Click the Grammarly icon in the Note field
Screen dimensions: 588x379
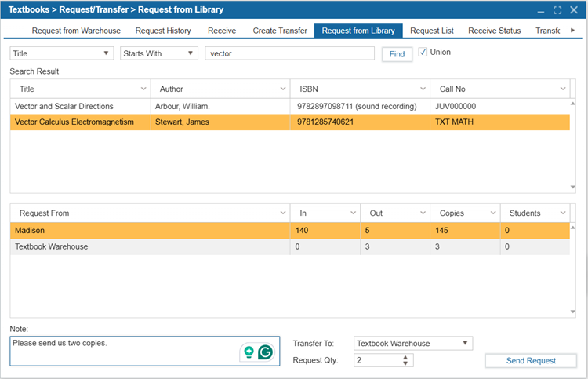pos(266,352)
